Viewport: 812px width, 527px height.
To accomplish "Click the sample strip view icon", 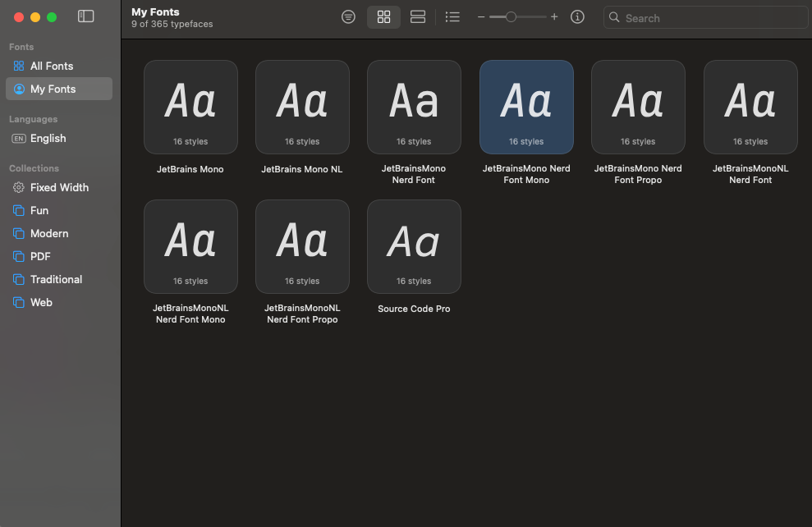I will pyautogui.click(x=418, y=16).
